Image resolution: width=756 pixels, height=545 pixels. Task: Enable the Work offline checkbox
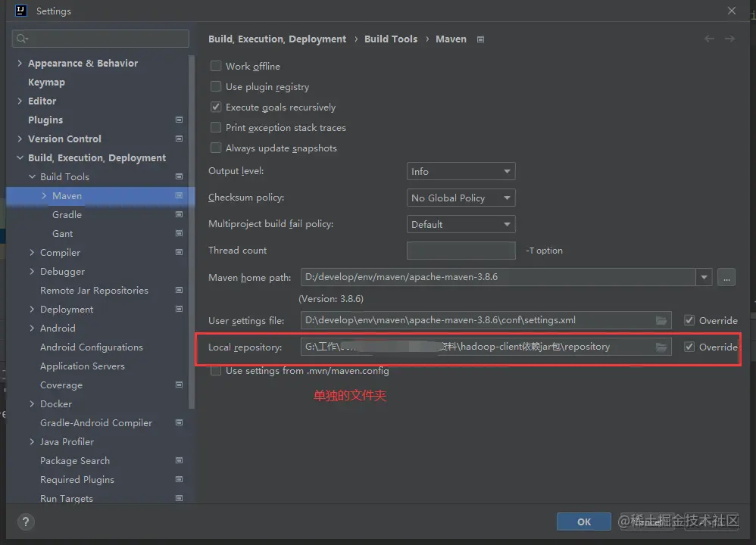point(217,67)
